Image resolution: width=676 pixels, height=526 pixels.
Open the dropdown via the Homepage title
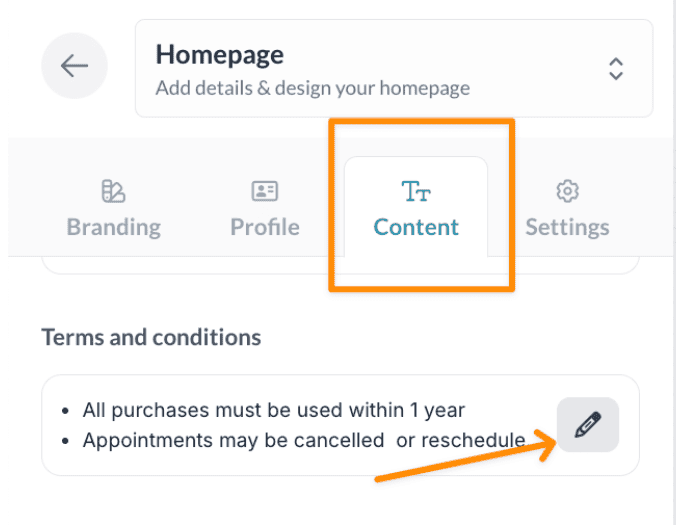pos(220,54)
